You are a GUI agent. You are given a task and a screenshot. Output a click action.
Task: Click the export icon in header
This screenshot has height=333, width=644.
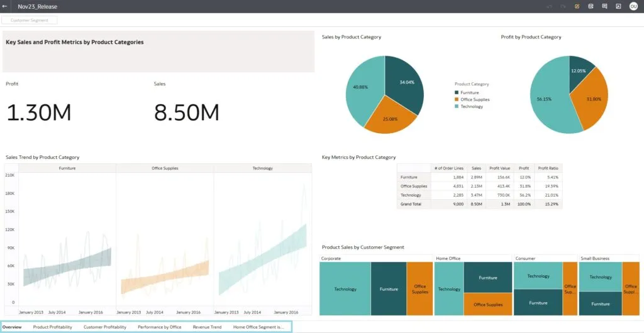coord(618,6)
